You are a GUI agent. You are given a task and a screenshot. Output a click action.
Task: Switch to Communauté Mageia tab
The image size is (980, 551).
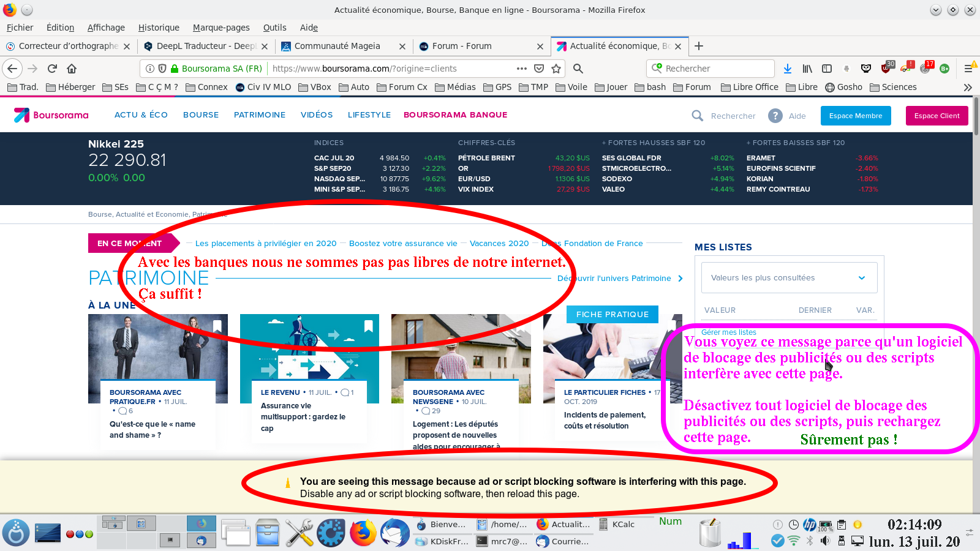pyautogui.click(x=343, y=46)
